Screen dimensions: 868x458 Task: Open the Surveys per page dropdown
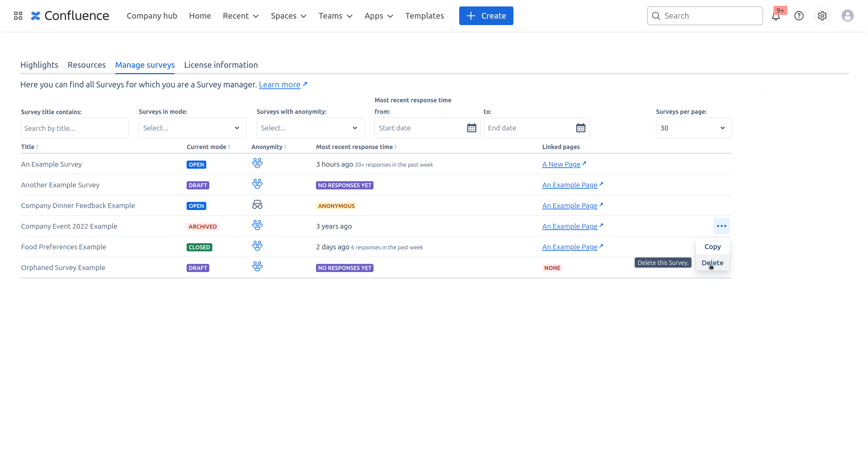[x=694, y=128]
